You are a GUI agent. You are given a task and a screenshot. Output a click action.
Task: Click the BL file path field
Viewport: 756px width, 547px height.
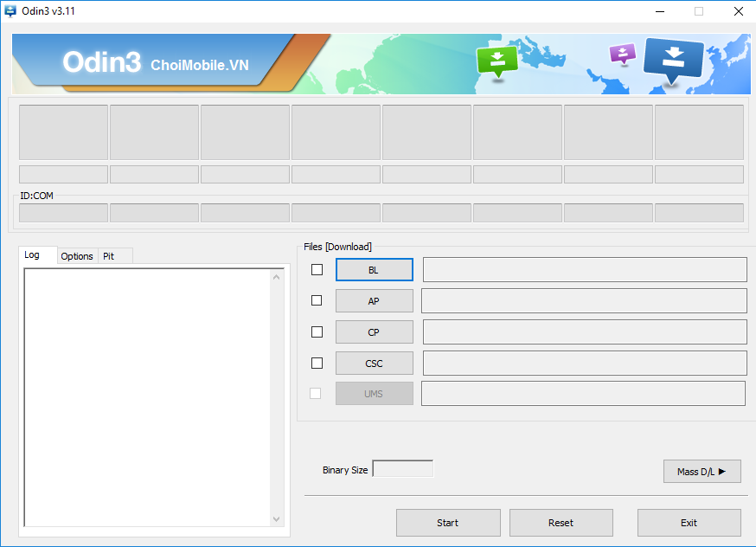[584, 270]
